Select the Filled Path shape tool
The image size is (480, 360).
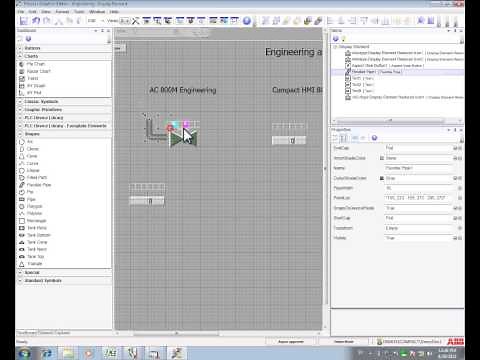click(x=37, y=178)
